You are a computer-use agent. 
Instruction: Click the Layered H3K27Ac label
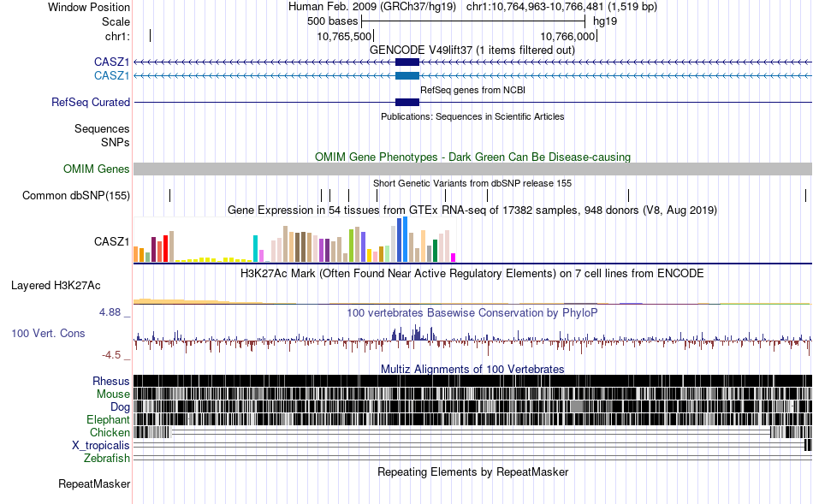56,286
